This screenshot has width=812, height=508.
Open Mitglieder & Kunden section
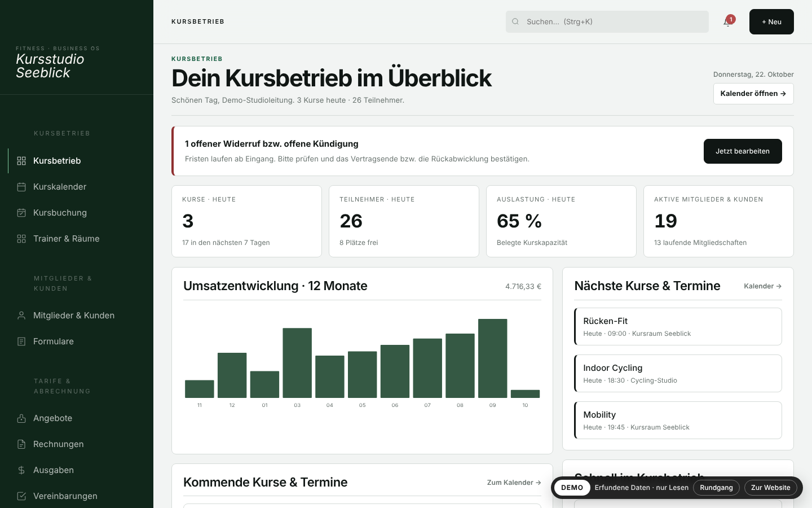(x=77, y=316)
